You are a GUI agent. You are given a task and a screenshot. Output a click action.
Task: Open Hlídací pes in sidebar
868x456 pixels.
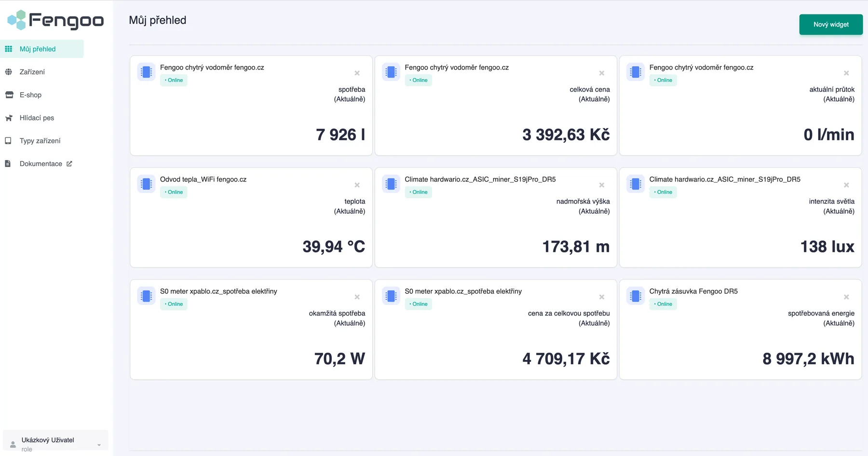coord(37,118)
